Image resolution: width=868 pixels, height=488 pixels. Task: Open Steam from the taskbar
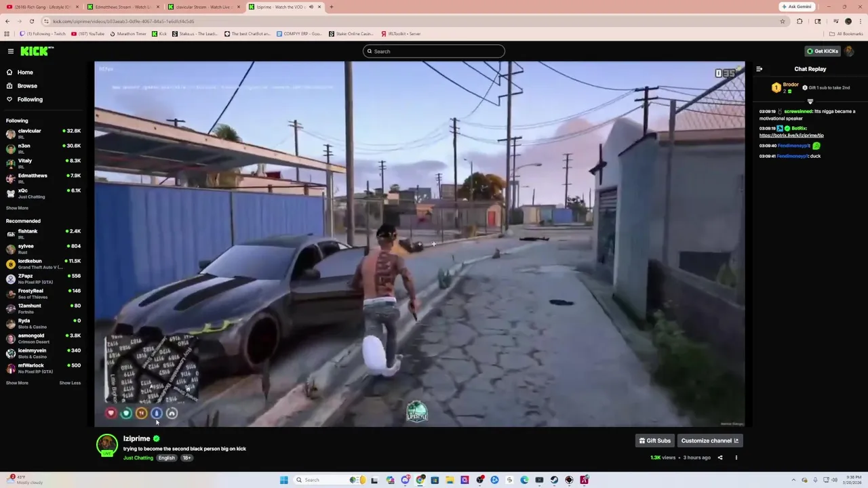pyautogui.click(x=554, y=480)
